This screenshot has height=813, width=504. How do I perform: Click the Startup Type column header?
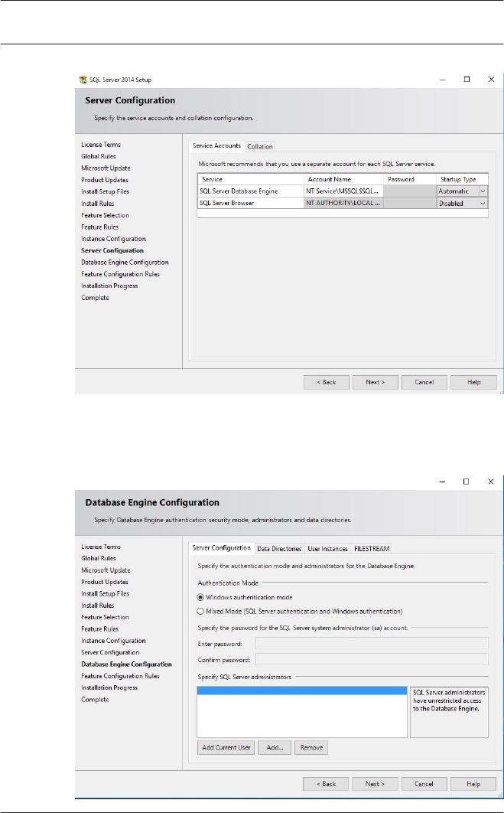coord(462,179)
